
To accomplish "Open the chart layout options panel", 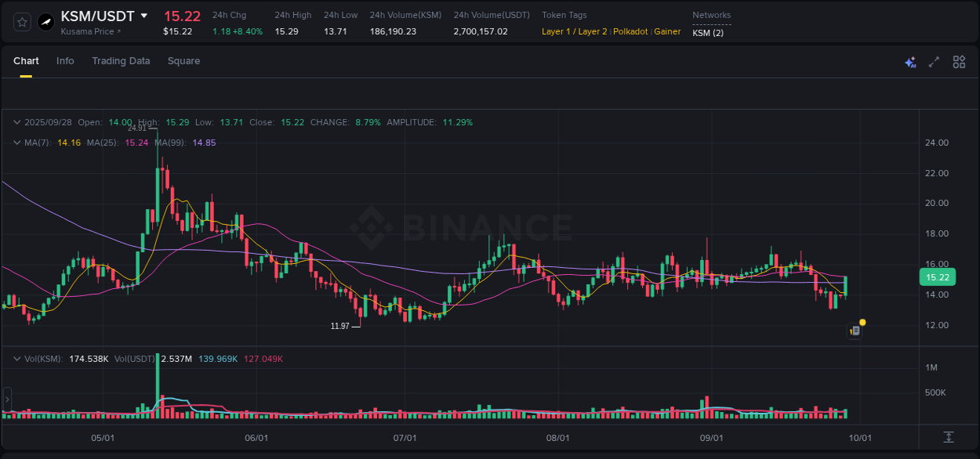I will coord(959,61).
